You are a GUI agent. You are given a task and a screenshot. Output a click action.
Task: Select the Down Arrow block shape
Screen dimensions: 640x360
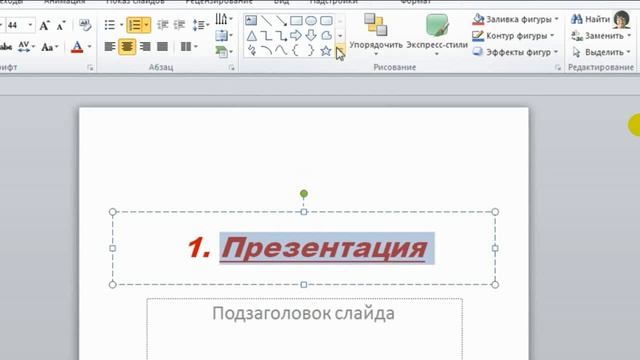311,36
